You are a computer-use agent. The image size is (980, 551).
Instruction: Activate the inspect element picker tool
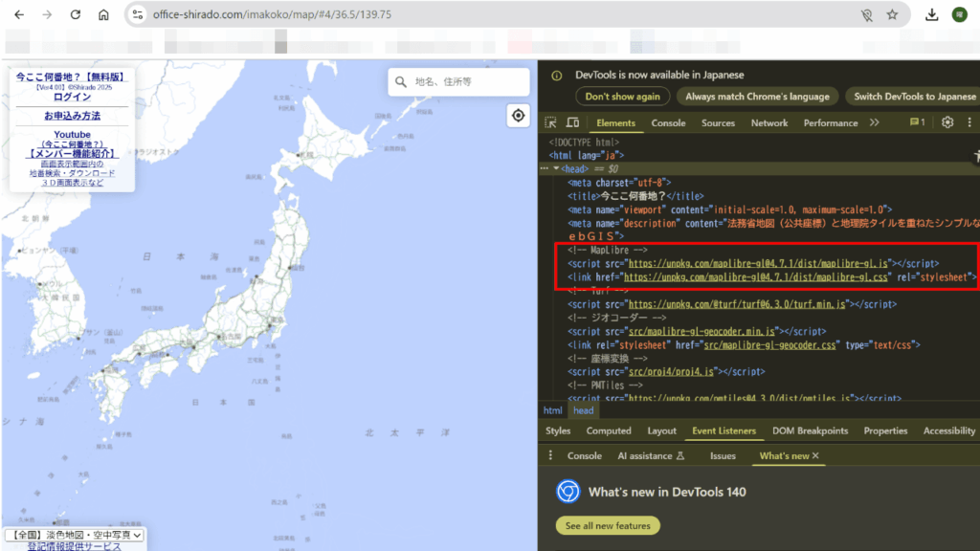tap(551, 122)
